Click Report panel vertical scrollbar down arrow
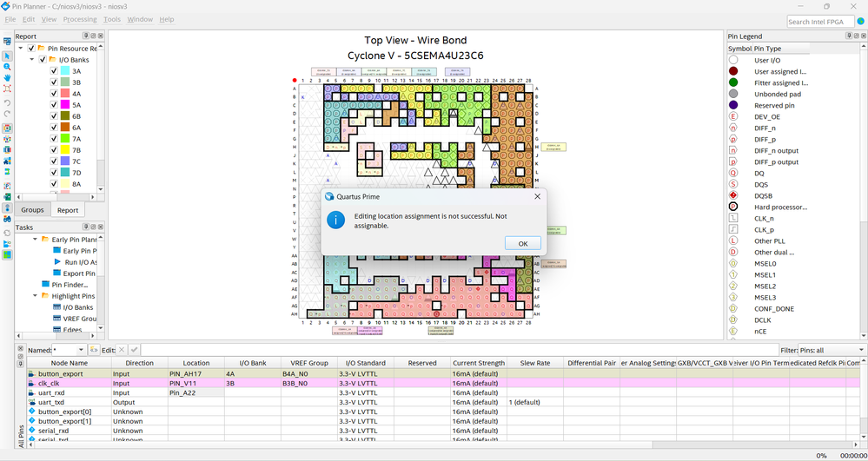This screenshot has width=868, height=461. pos(101,188)
